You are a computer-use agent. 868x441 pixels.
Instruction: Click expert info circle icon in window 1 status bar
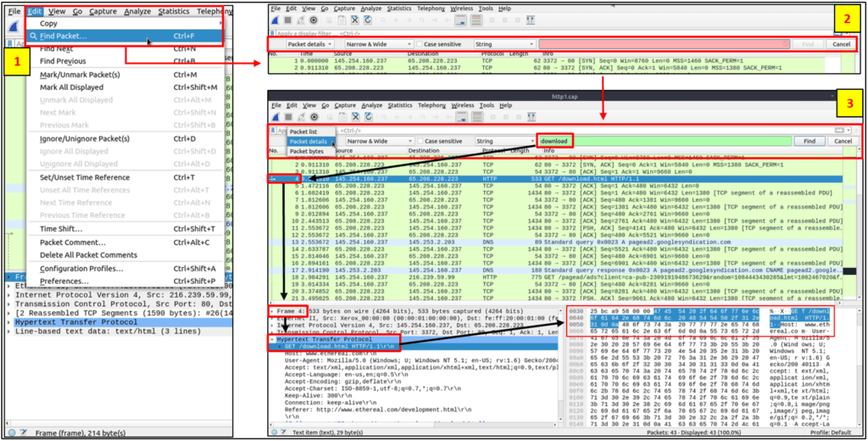point(12,433)
